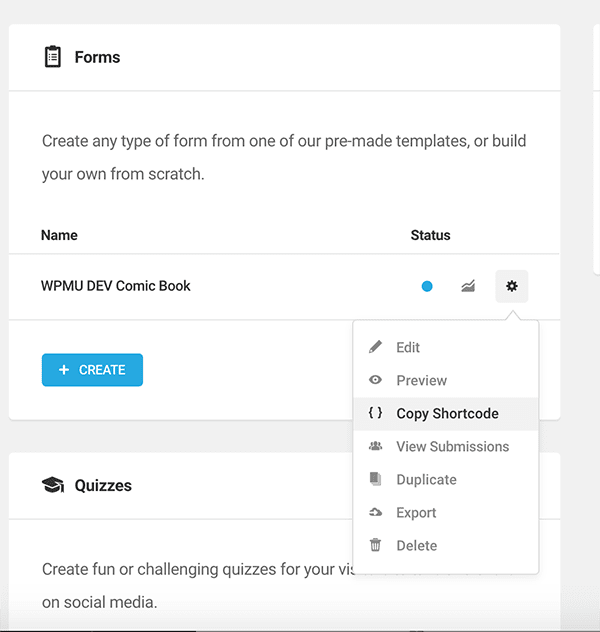Click the people icon for submissions

coord(376,446)
